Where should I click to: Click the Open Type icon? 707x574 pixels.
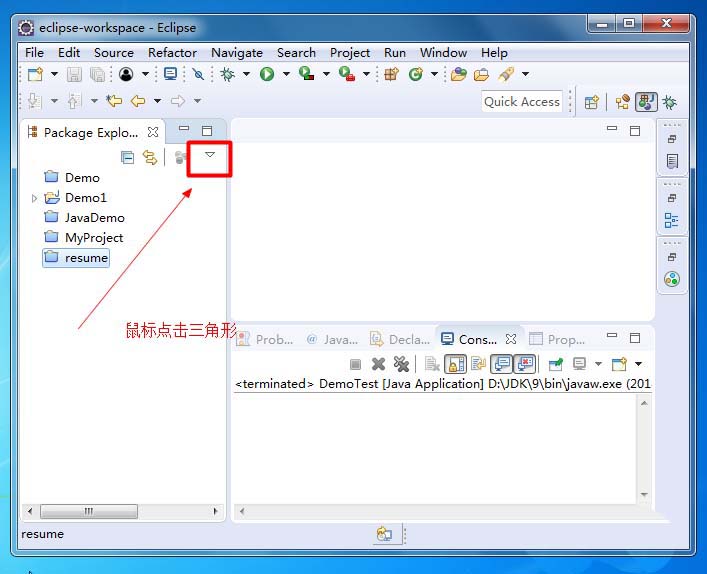(x=459, y=74)
